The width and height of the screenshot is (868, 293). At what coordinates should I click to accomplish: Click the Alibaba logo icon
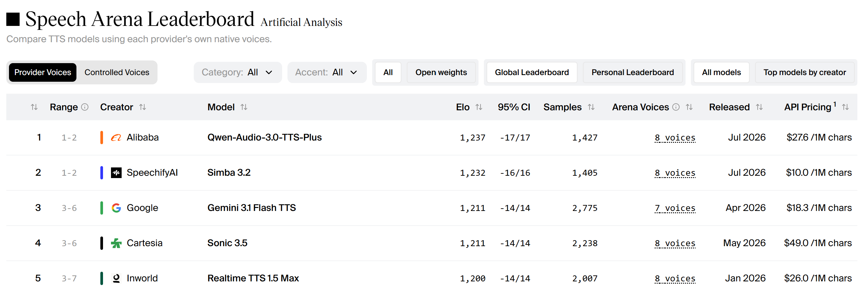(x=116, y=138)
